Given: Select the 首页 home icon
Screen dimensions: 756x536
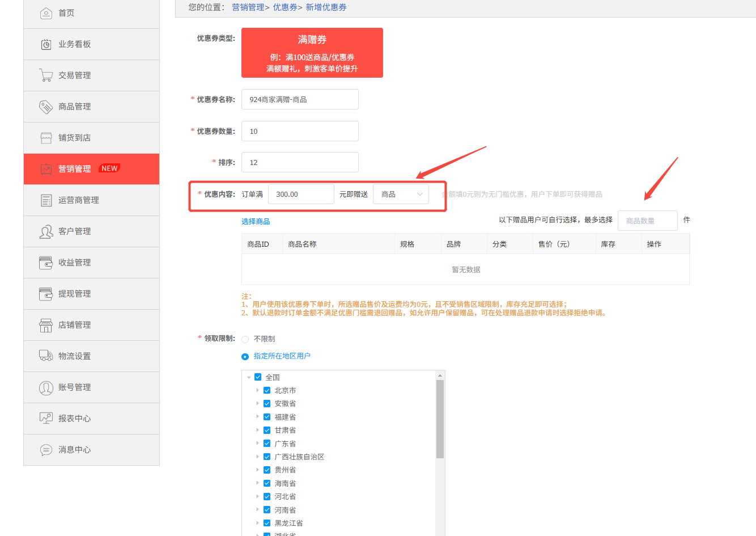Looking at the screenshot, I should (x=46, y=12).
